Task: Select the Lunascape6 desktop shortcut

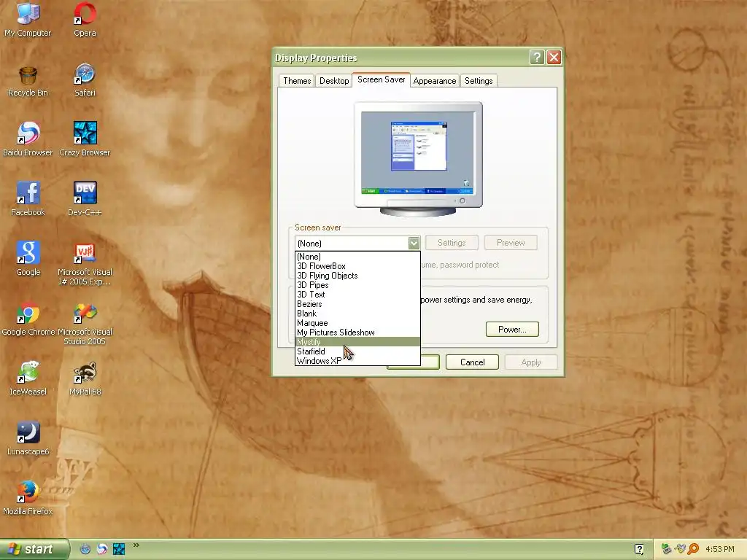Action: point(28,438)
